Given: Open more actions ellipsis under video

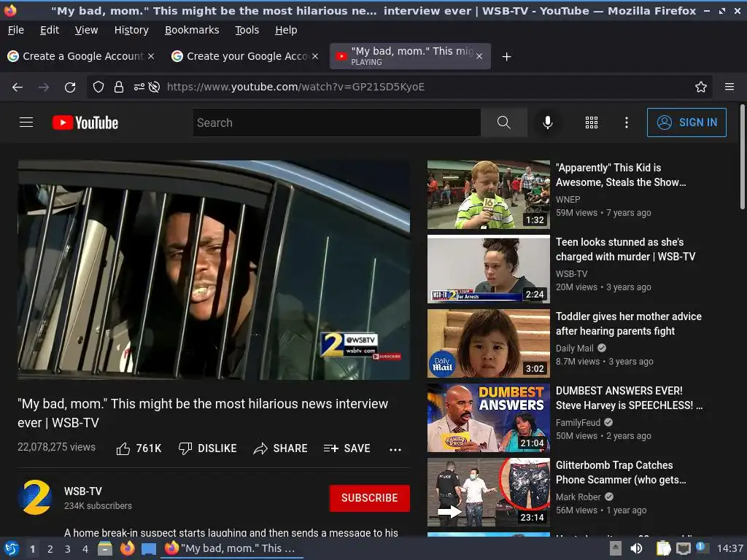Looking at the screenshot, I should tap(395, 449).
